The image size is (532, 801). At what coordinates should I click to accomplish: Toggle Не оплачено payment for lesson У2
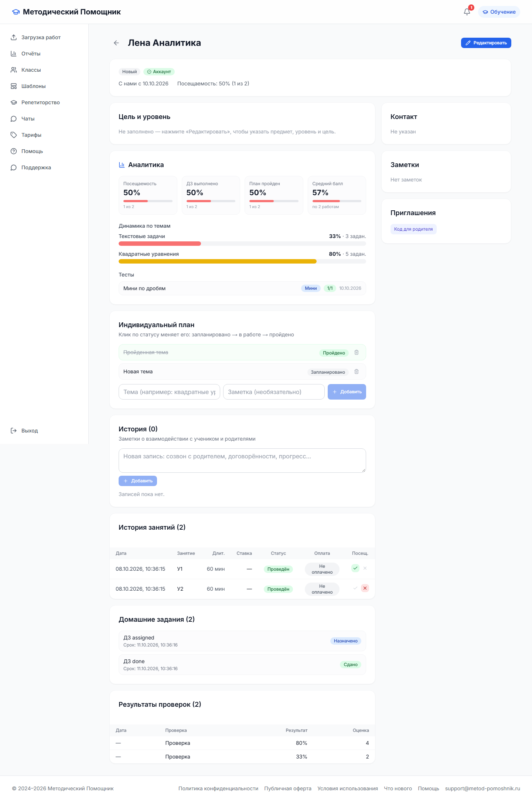[322, 589]
